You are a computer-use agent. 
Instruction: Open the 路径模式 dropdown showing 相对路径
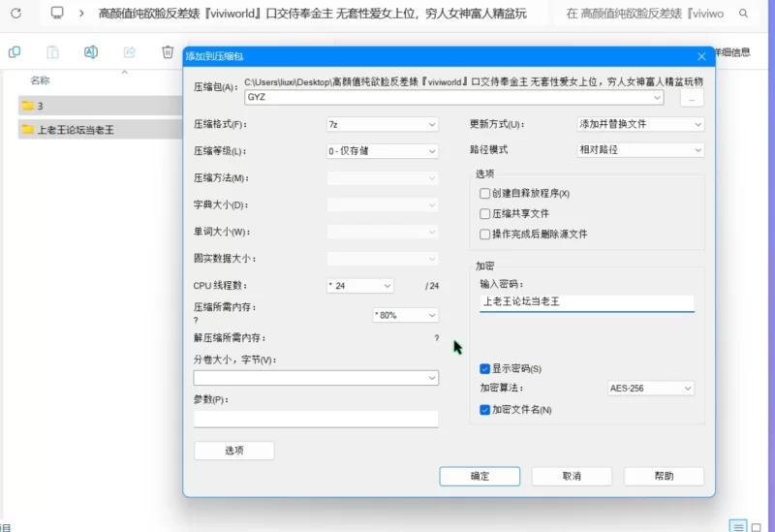point(640,150)
